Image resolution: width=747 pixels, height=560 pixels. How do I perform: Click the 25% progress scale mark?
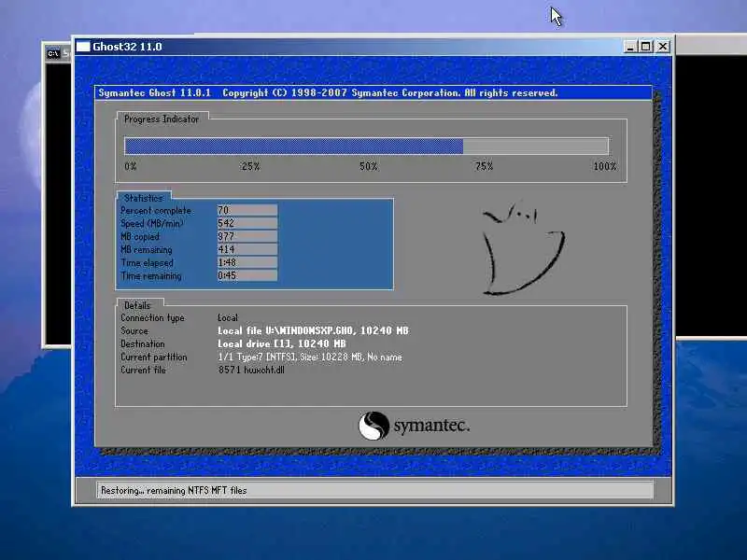tap(250, 166)
